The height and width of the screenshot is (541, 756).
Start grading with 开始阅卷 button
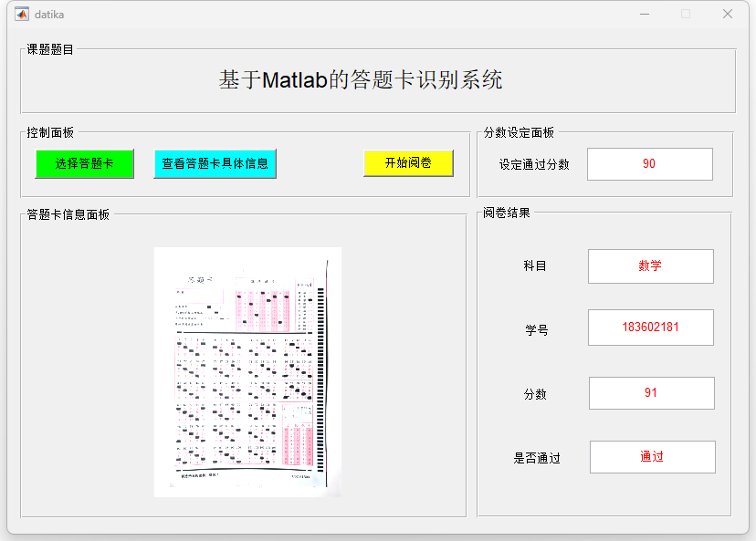point(408,162)
